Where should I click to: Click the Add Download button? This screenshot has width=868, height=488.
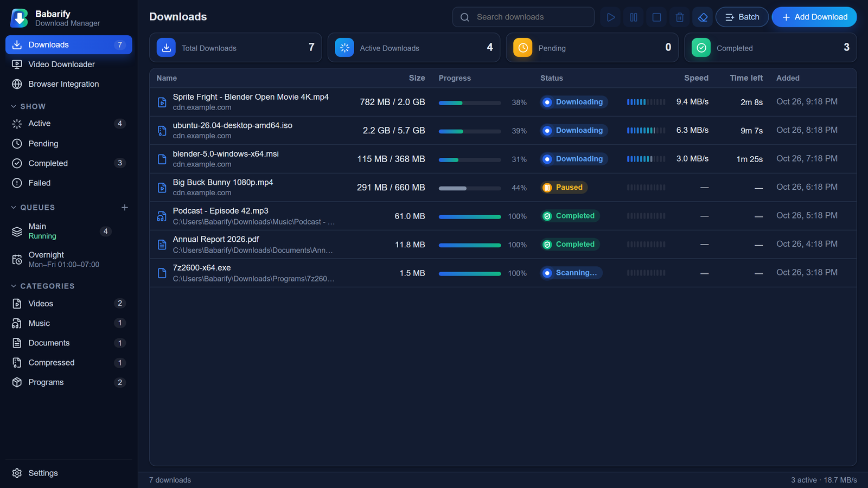(x=814, y=17)
